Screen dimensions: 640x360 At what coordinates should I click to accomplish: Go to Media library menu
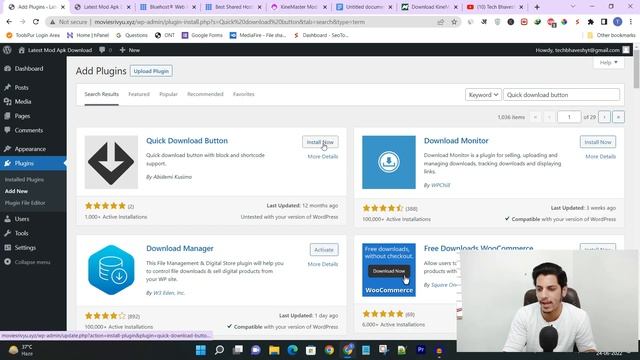coord(23,102)
